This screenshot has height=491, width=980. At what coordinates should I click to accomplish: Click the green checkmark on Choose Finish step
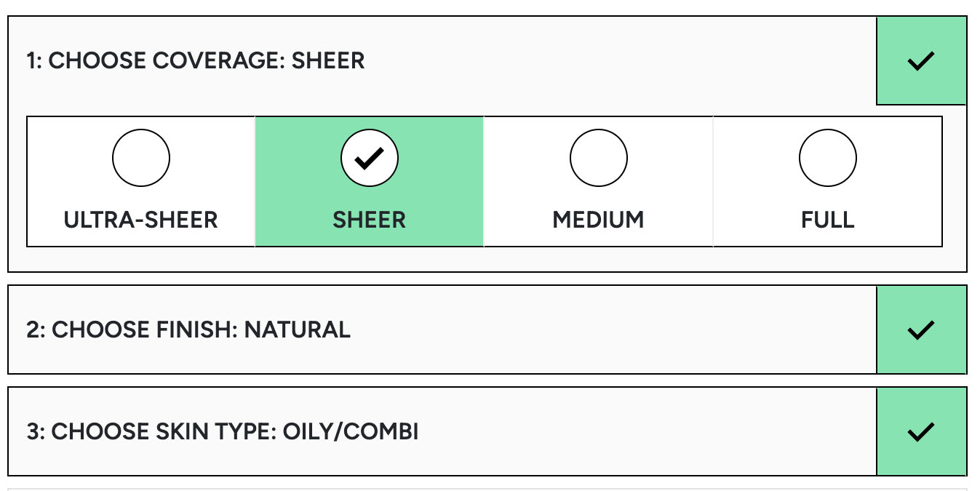tap(921, 330)
